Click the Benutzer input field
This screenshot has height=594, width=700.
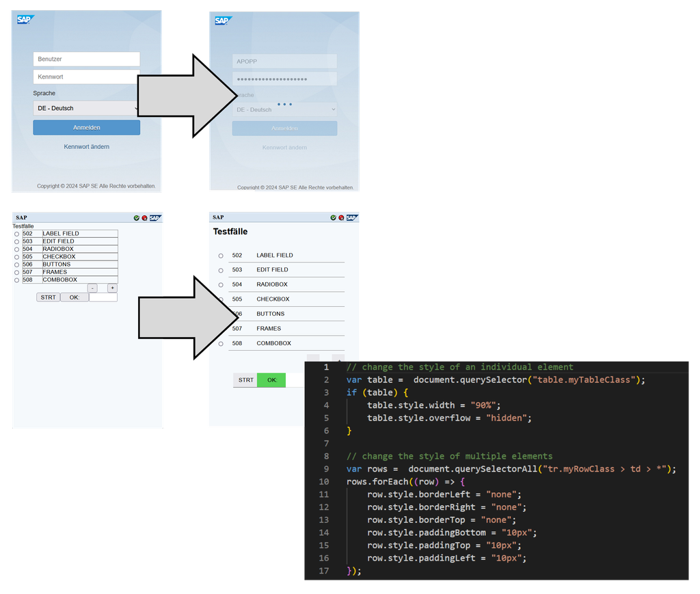click(86, 59)
